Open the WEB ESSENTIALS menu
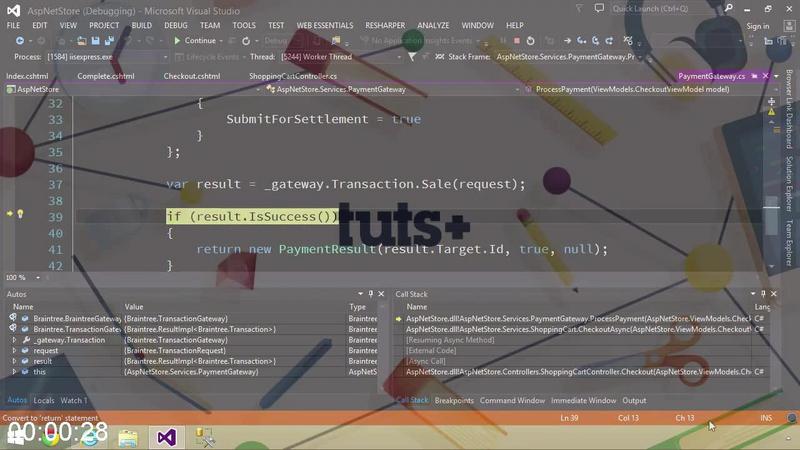The image size is (800, 450). pyautogui.click(x=324, y=25)
